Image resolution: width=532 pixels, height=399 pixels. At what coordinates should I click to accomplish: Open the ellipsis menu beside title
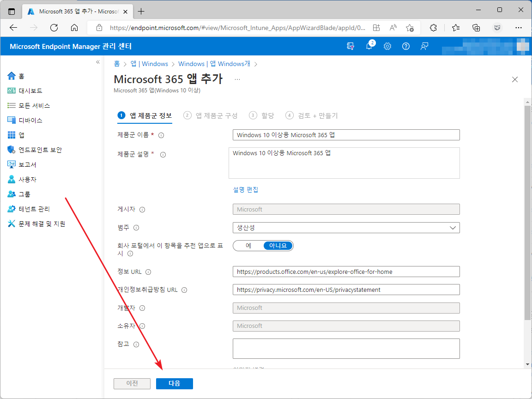coord(237,79)
